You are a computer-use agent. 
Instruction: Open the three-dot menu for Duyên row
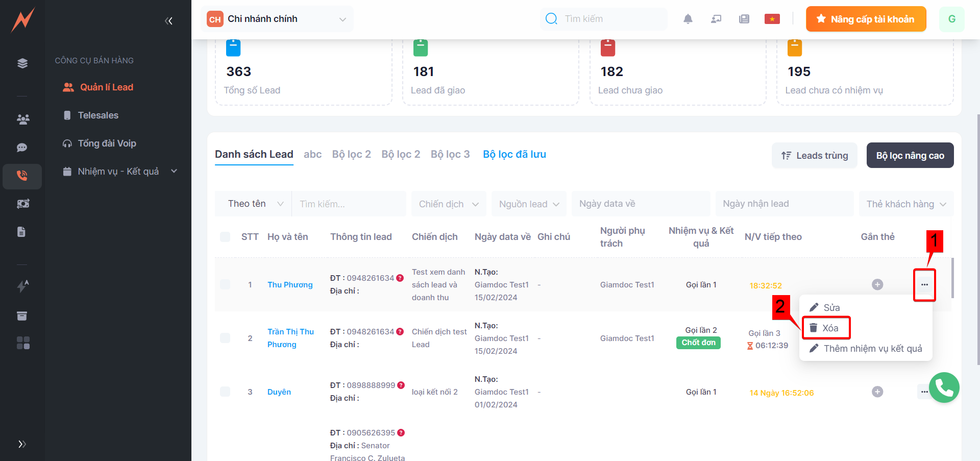(x=924, y=392)
